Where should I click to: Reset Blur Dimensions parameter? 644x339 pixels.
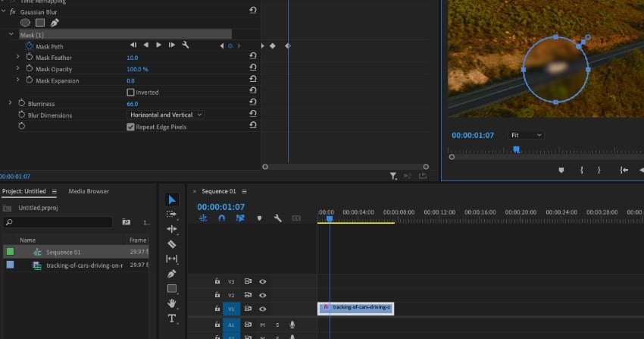click(x=253, y=113)
